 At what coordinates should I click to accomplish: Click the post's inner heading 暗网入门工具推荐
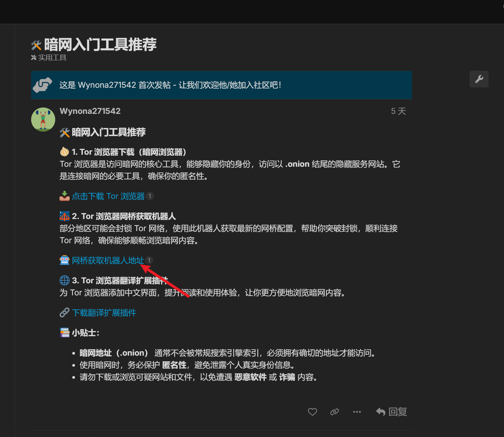(x=108, y=132)
